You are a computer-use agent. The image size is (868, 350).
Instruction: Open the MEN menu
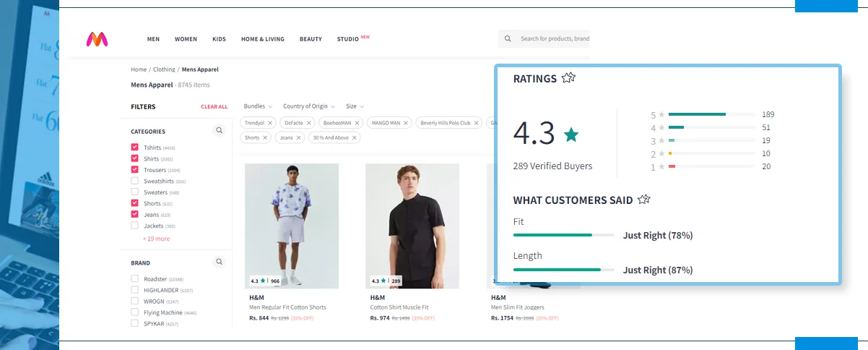click(153, 39)
